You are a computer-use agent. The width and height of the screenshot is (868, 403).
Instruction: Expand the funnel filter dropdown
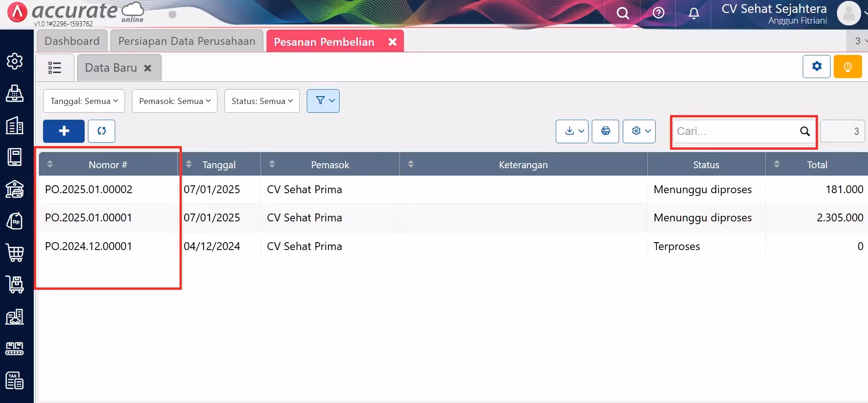pyautogui.click(x=323, y=101)
